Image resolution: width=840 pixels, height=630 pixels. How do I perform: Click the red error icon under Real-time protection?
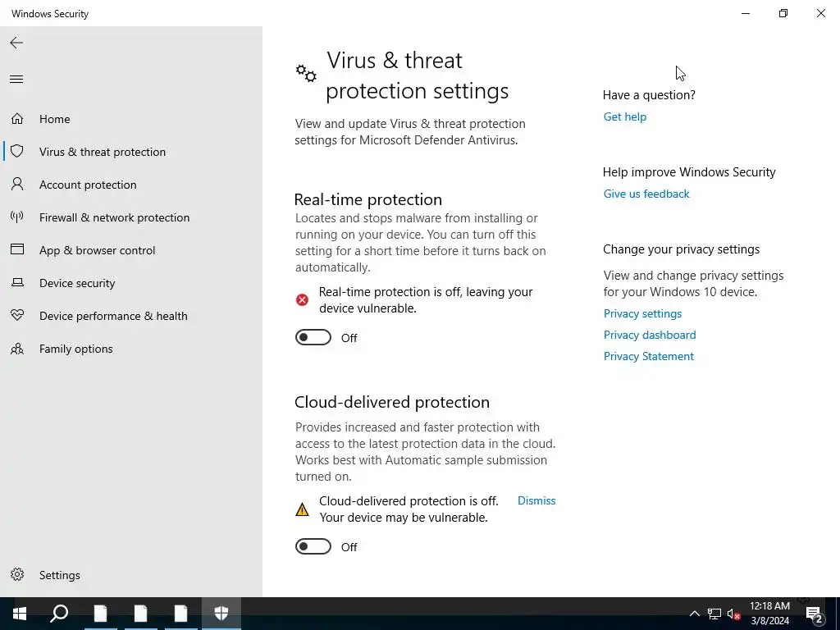[302, 300]
